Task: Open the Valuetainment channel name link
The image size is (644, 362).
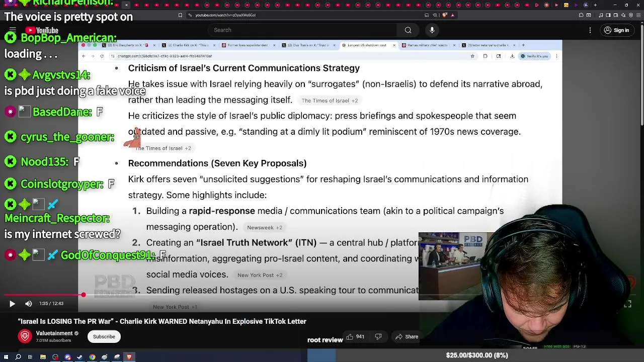Action: tap(54, 333)
